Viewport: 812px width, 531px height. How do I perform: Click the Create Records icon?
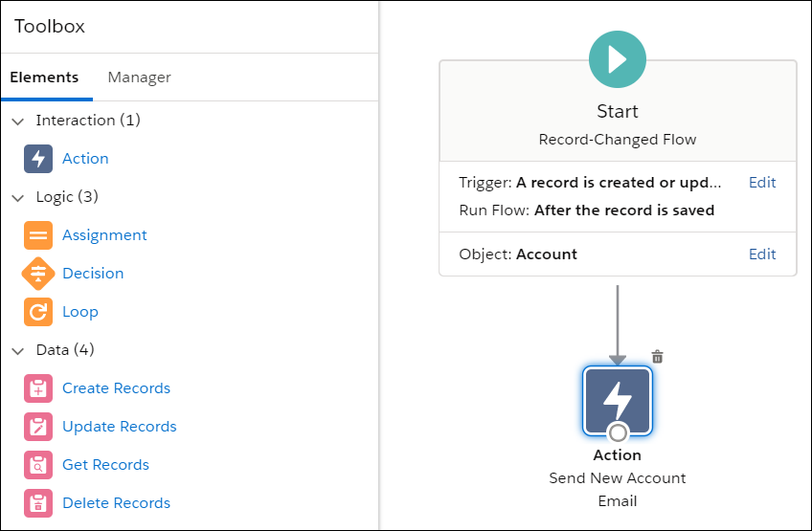(38, 388)
